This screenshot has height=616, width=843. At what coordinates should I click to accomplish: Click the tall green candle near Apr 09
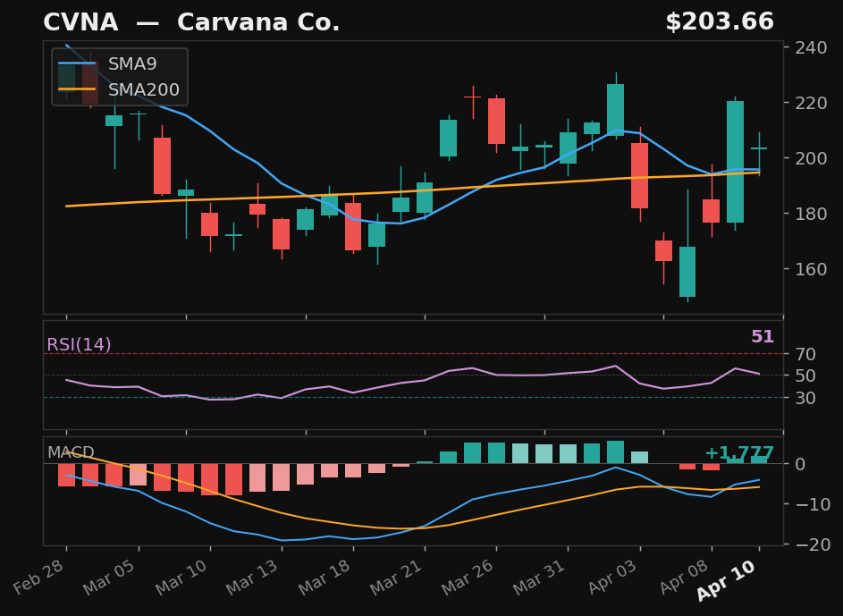click(x=735, y=162)
